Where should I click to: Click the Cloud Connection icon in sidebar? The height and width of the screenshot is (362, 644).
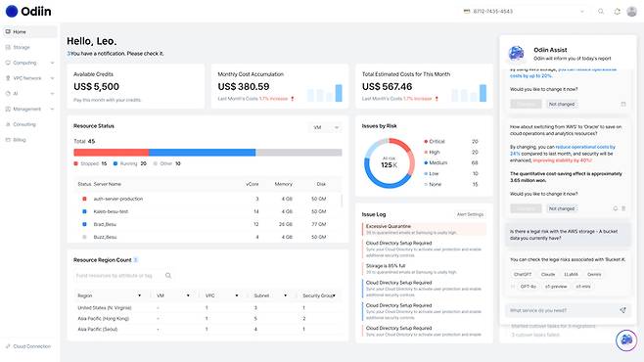[x=8, y=346]
